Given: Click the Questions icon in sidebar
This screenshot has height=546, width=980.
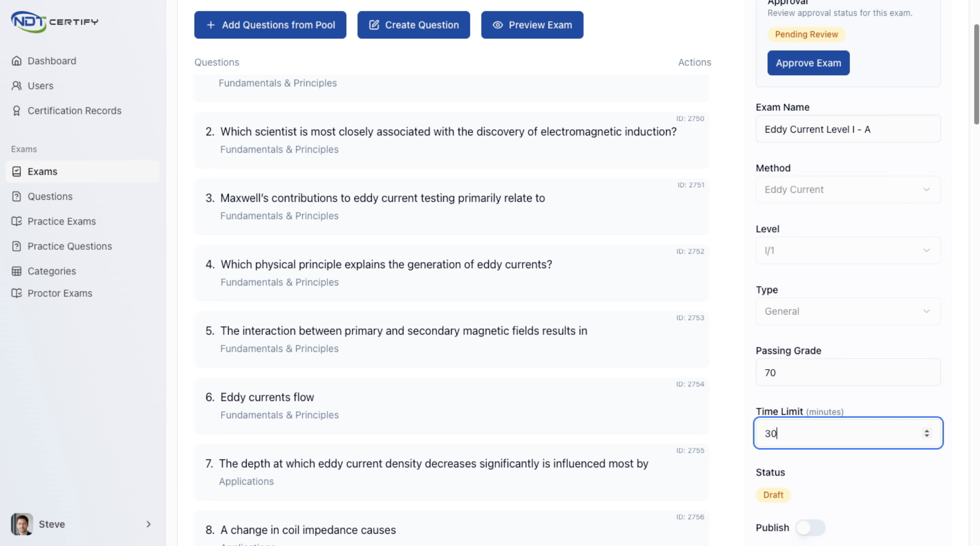Looking at the screenshot, I should (16, 197).
